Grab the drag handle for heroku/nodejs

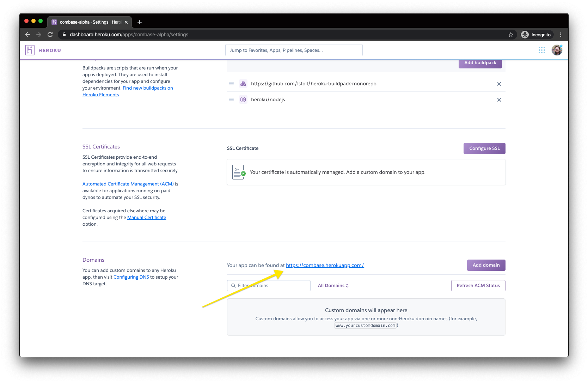tap(231, 99)
